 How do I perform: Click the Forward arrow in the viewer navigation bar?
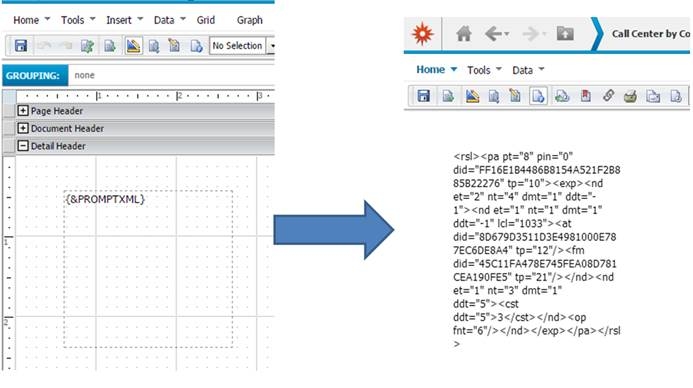[531, 34]
